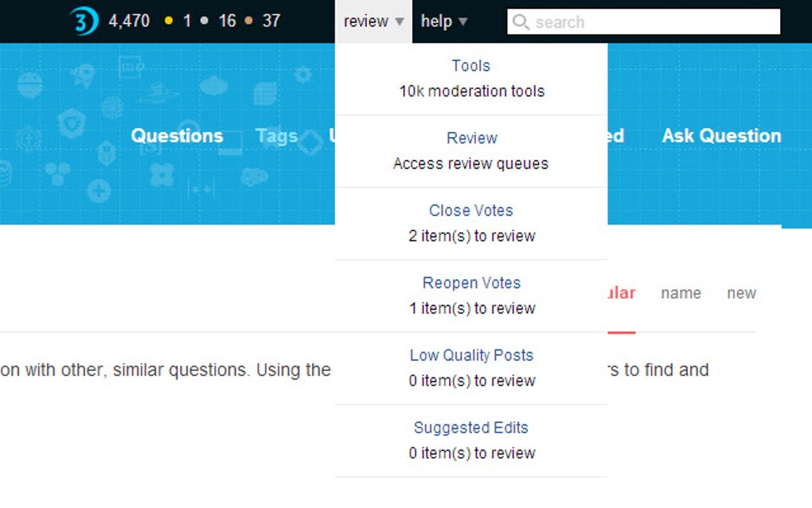The width and height of the screenshot is (812, 508).
Task: Open the help dropdown menu
Action: pyautogui.click(x=443, y=21)
